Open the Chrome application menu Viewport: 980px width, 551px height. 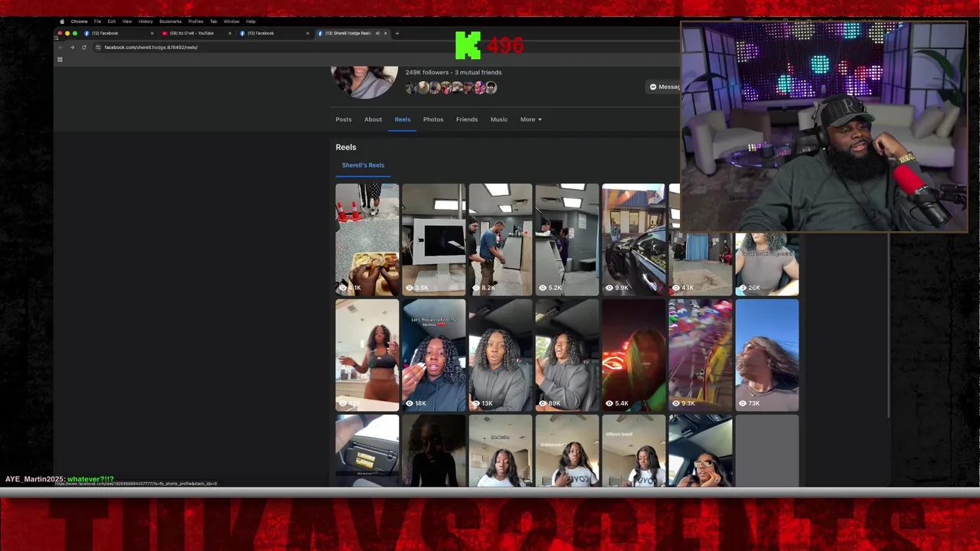[x=80, y=21]
